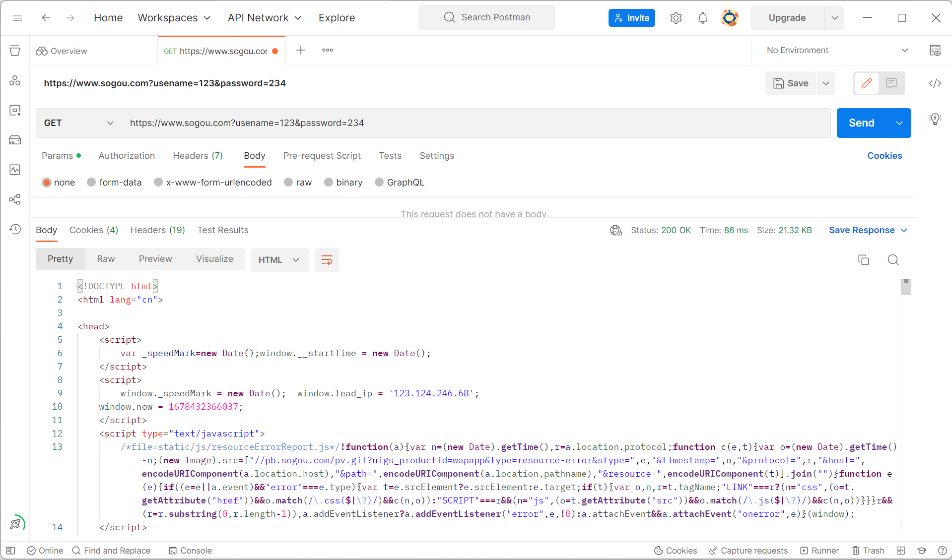
Task: Open the settings gear icon
Action: pyautogui.click(x=676, y=18)
